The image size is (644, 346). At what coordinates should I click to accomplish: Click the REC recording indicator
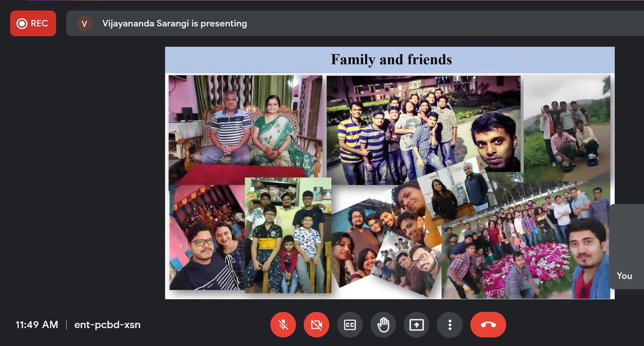point(33,24)
